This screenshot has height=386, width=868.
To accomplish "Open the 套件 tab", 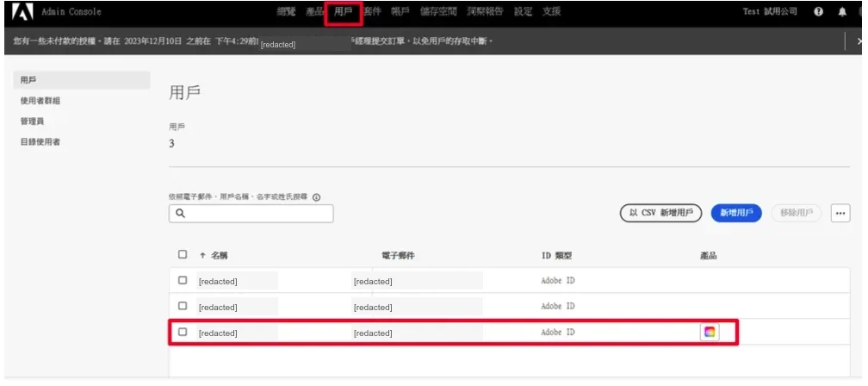I will tap(372, 11).
